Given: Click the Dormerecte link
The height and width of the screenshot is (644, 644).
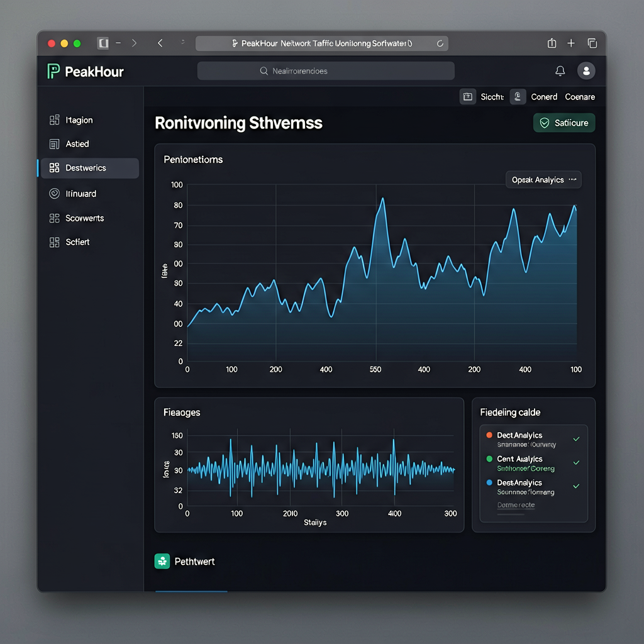Looking at the screenshot, I should [516, 505].
